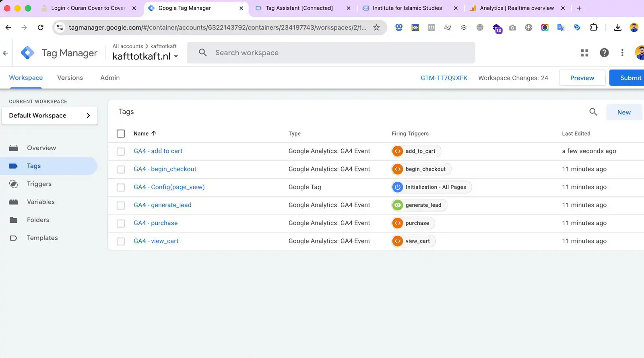644x358 pixels.
Task: Click the Tags icon in sidebar
Action: click(x=13, y=166)
